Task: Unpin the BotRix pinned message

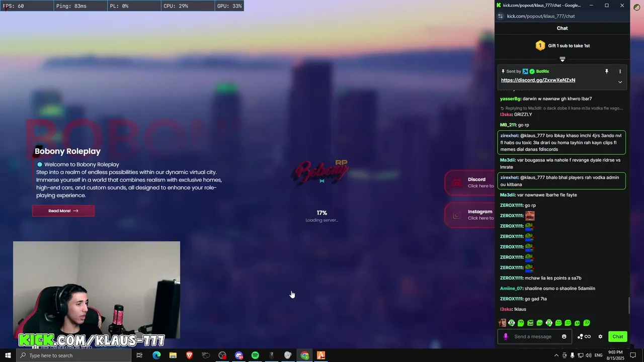Action: click(x=607, y=71)
